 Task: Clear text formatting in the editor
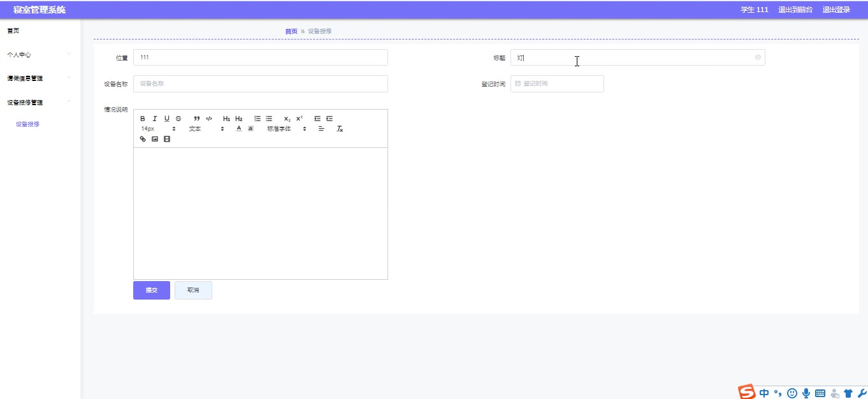tap(340, 129)
